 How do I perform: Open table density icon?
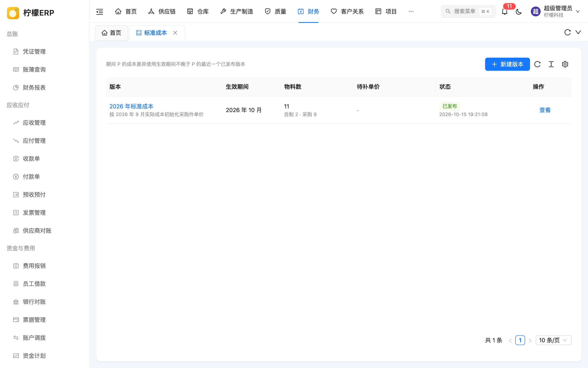[x=551, y=64]
